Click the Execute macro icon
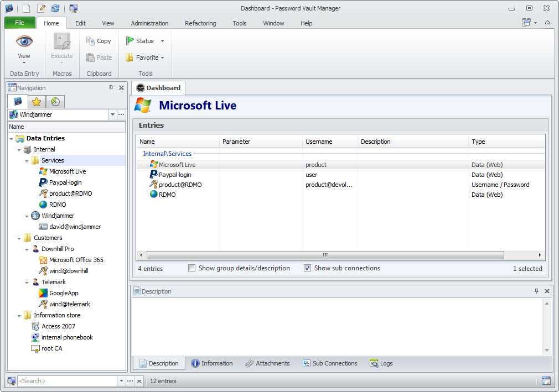 (x=61, y=41)
